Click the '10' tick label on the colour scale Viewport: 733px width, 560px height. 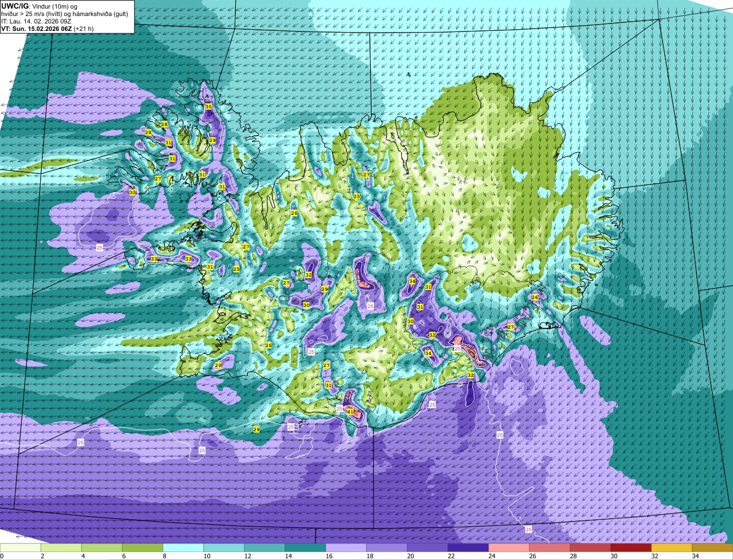[x=207, y=556]
